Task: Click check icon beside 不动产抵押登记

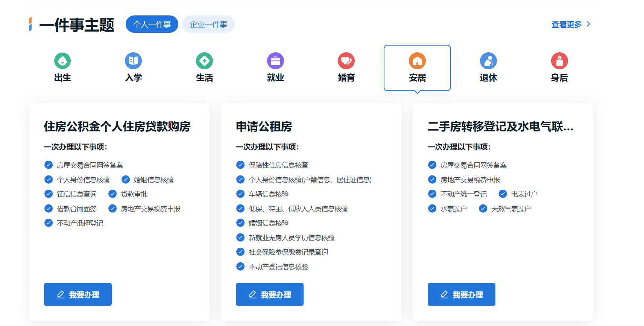Action: point(49,223)
